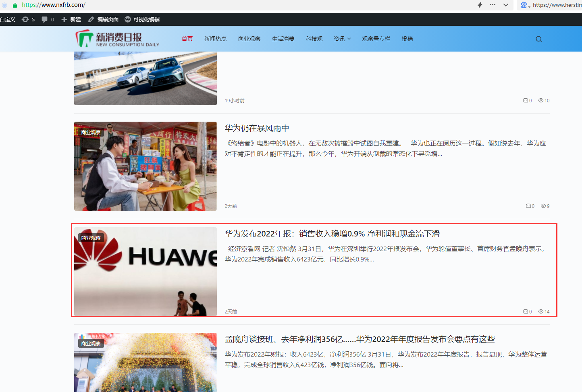
Task: Click the 编辑页面 pencil item
Action: pos(103,19)
